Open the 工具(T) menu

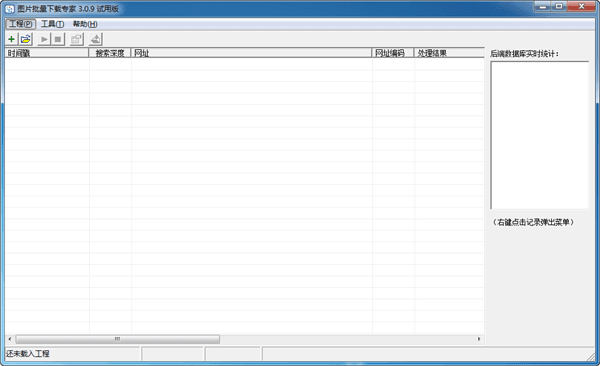tap(52, 24)
